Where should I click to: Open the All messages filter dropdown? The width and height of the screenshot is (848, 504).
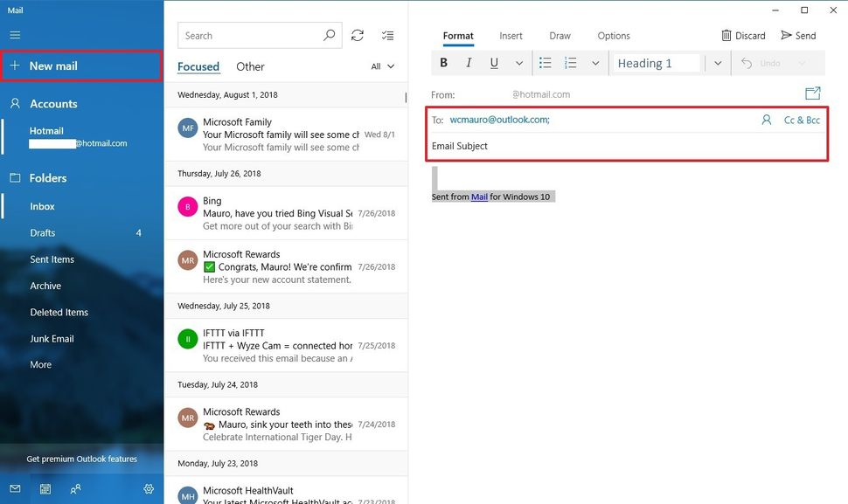tap(383, 66)
